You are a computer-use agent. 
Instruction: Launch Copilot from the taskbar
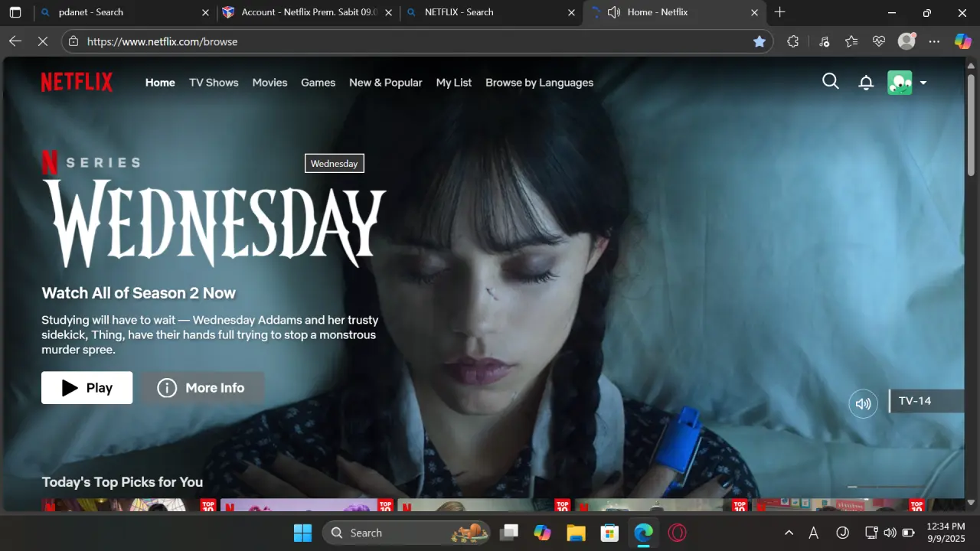(543, 533)
